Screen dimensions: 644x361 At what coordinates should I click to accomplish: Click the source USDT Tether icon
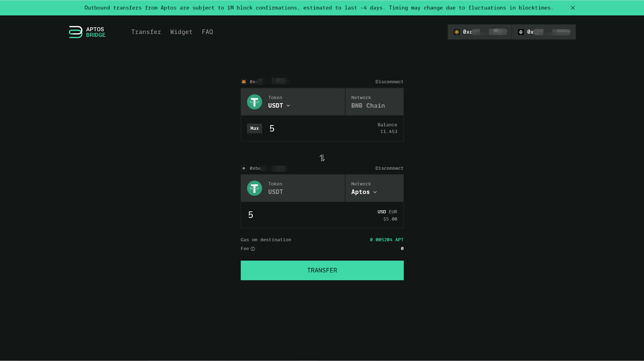254,102
